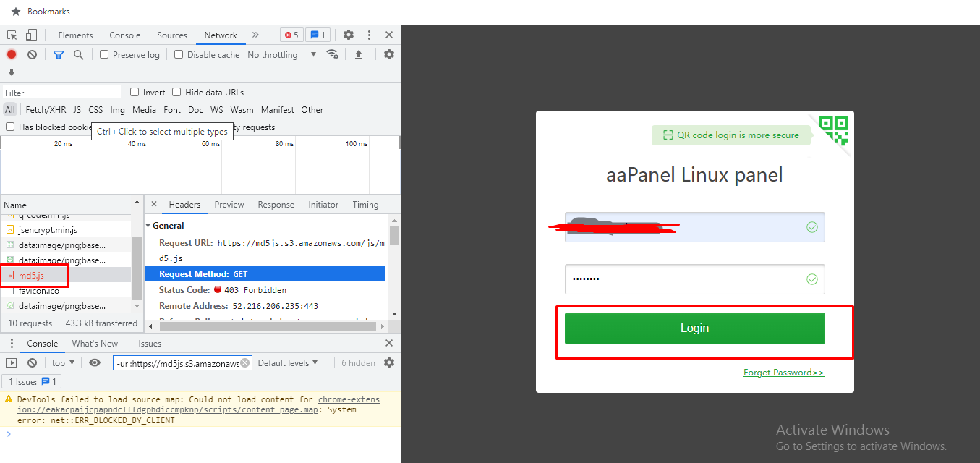Close the console drawer

[x=389, y=344]
